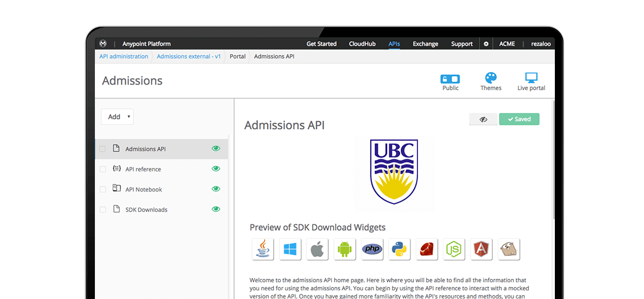
Task: Check the SDK Downloads checkbox
Action: (103, 209)
